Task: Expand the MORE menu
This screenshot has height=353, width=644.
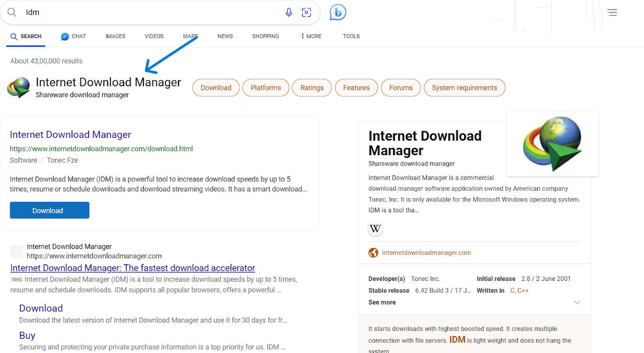Action: (x=311, y=36)
